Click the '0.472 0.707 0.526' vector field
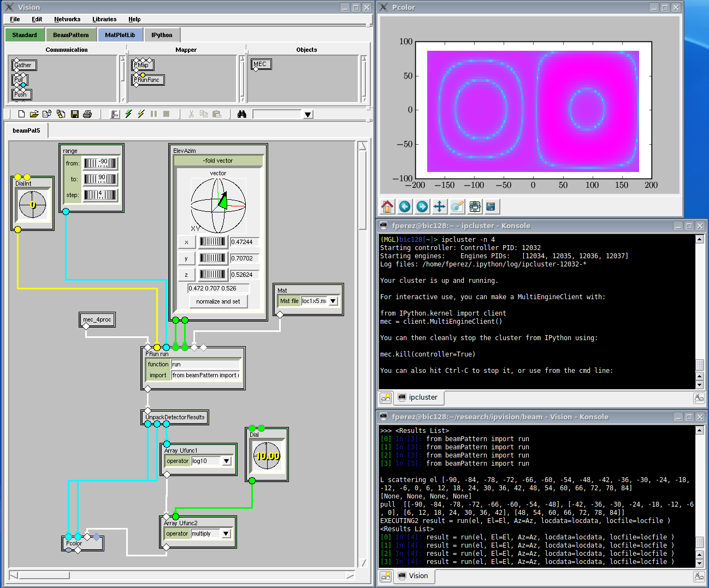709x588 pixels. coord(218,288)
